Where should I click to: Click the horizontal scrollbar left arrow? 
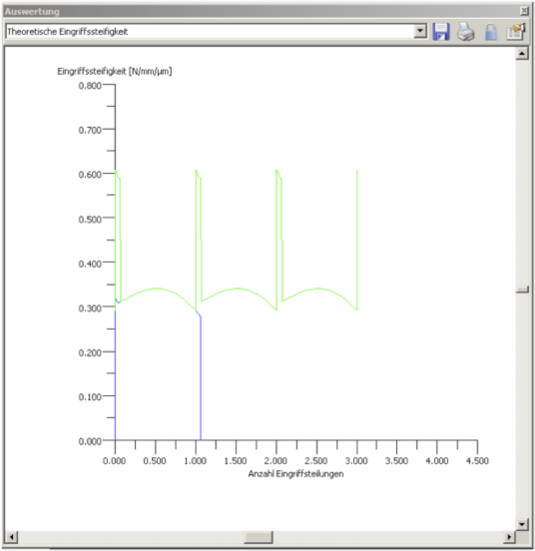[12, 537]
